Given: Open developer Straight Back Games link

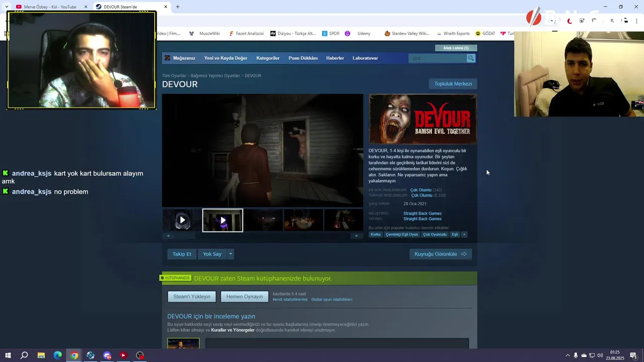Looking at the screenshot, I should pos(422,213).
